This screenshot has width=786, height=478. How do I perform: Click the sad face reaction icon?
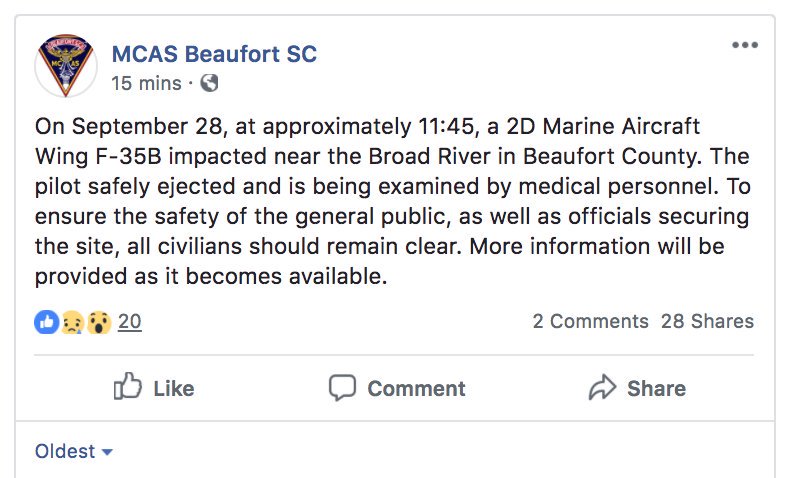pos(73,322)
